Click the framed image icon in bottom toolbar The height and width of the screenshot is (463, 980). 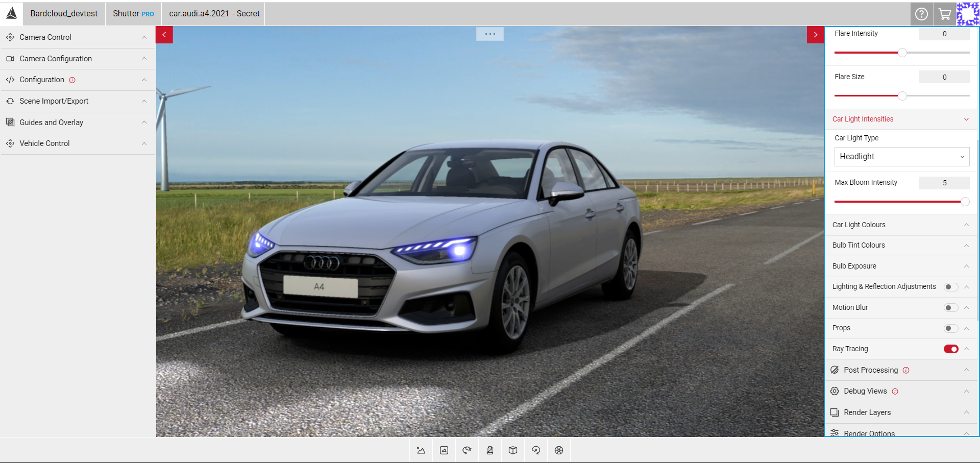(x=444, y=450)
